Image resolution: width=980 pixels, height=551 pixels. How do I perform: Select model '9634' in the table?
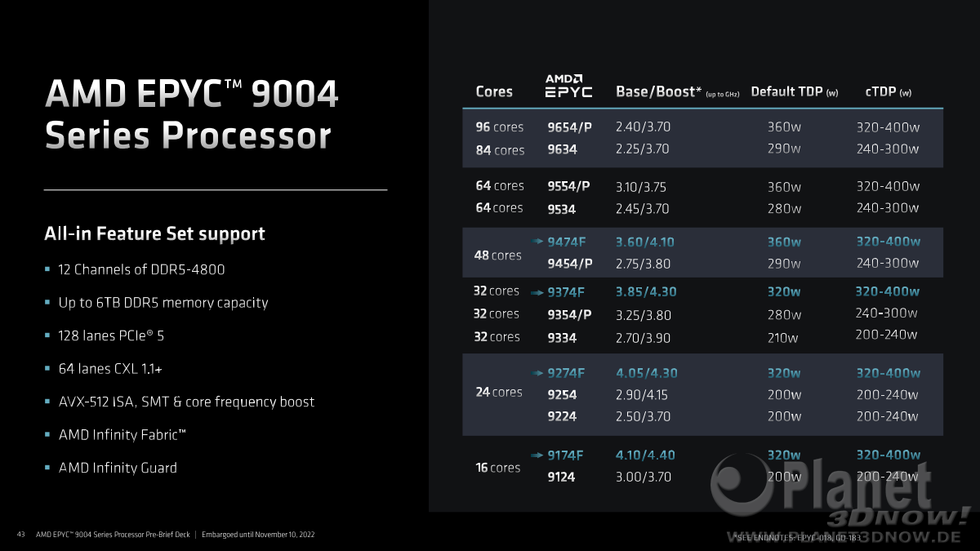pyautogui.click(x=562, y=149)
